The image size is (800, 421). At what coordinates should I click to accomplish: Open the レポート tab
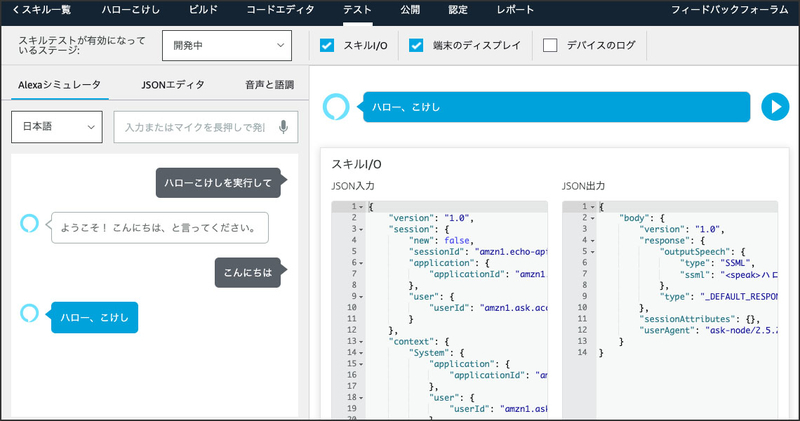[515, 10]
